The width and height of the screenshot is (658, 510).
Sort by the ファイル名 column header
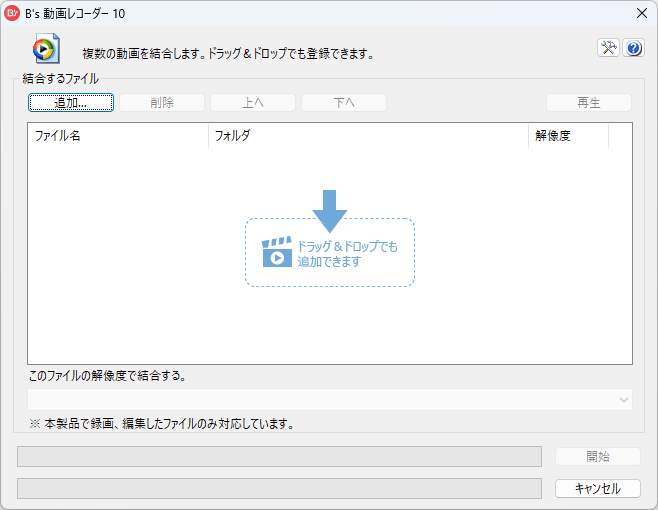click(118, 136)
